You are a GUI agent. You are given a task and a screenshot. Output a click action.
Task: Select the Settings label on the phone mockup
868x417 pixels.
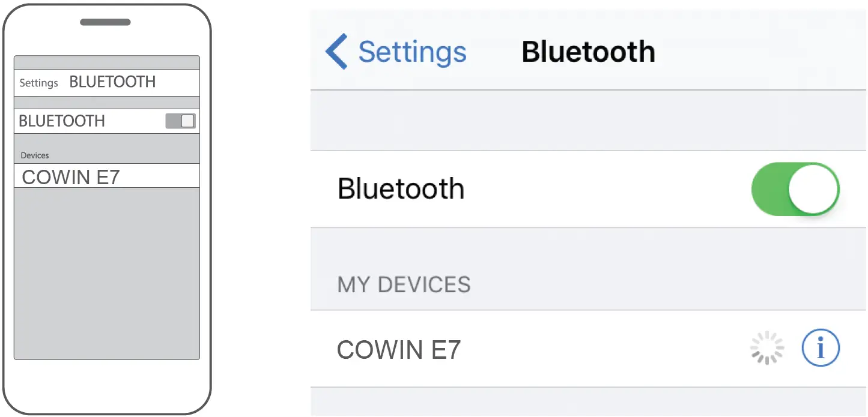click(x=38, y=83)
